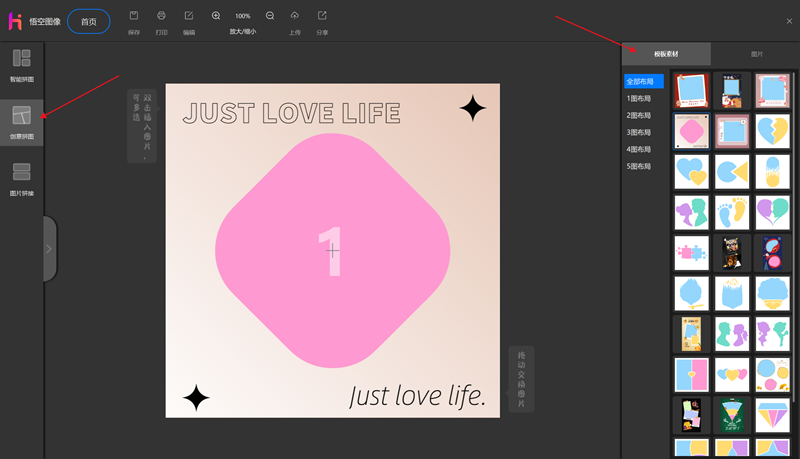Screen dimensions: 800x459
Task: Click the pink diamond photo placeholder
Action: click(331, 250)
